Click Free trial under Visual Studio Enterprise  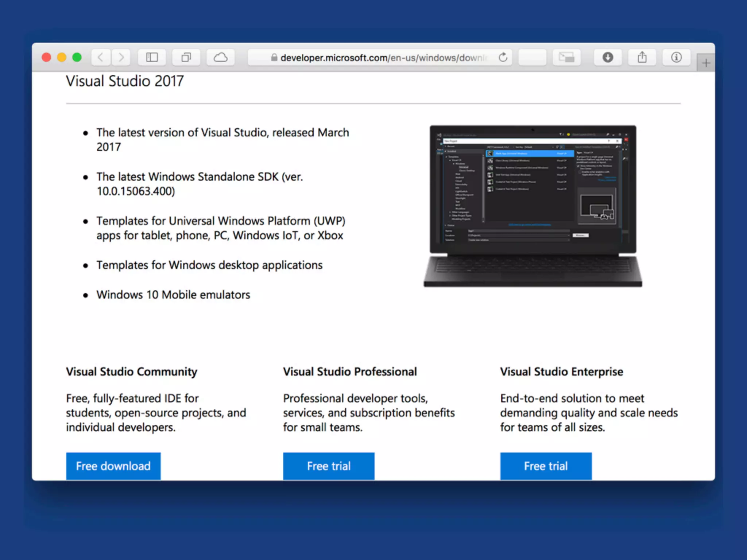click(546, 466)
